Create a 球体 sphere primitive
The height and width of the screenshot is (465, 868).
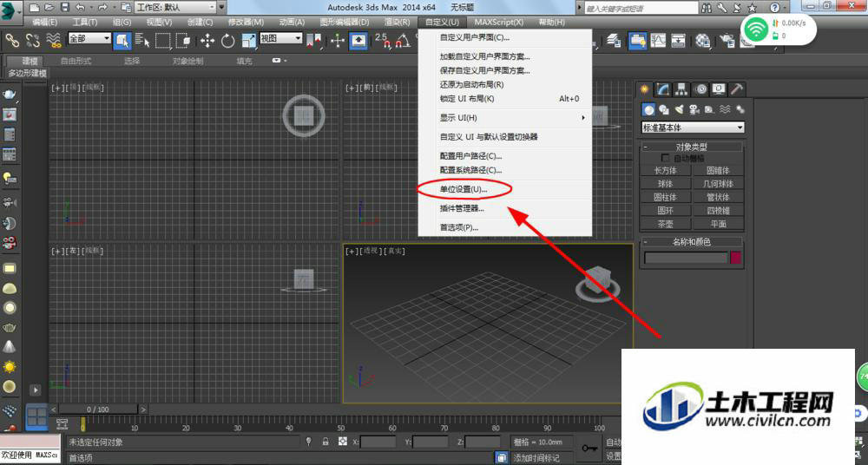pyautogui.click(x=666, y=184)
